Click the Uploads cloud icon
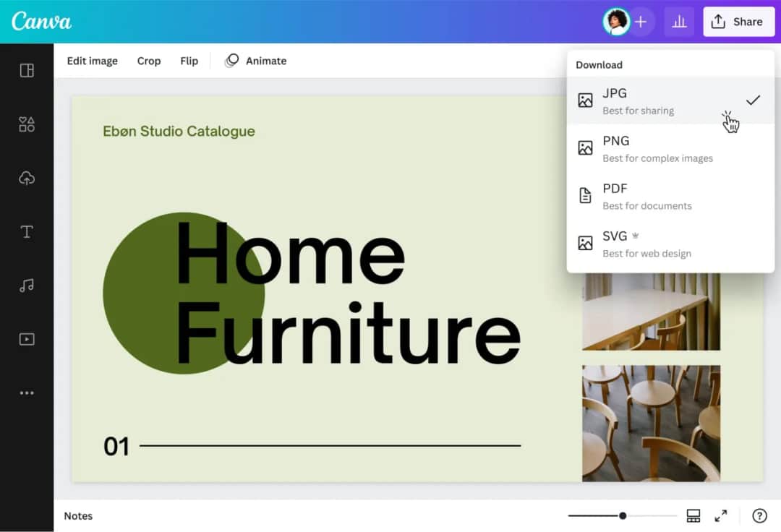Viewport: 781px width, 532px height. click(x=27, y=178)
